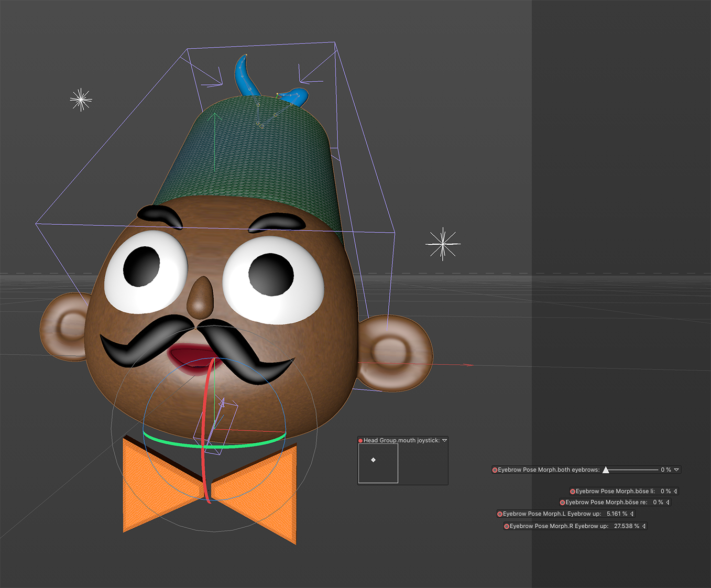
Task: Collapse the both eyebrows slider
Action: (676, 470)
